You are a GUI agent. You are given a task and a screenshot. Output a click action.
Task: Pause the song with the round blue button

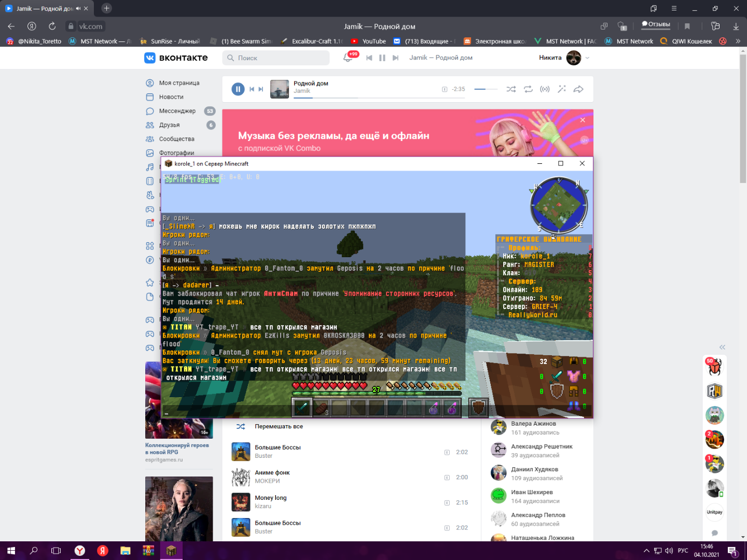[238, 89]
